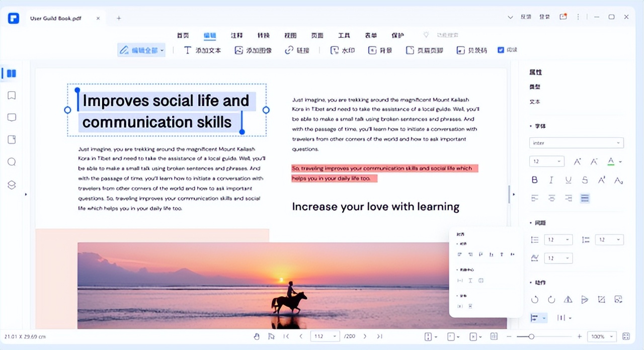644x350 pixels.
Task: Expand the Inter font family dropdown
Action: point(576,143)
